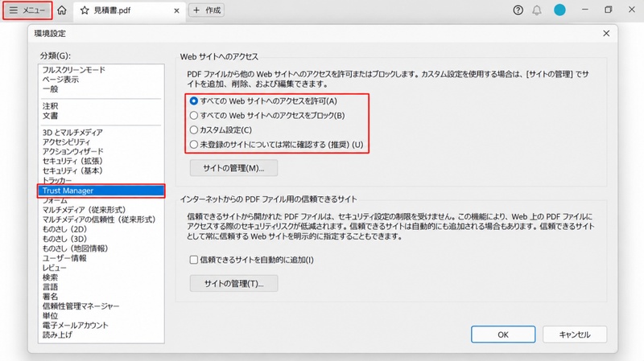Image resolution: width=644 pixels, height=361 pixels.
Task: Select マルチメディアの信頼性（従来形式）category
Action: tap(99, 219)
